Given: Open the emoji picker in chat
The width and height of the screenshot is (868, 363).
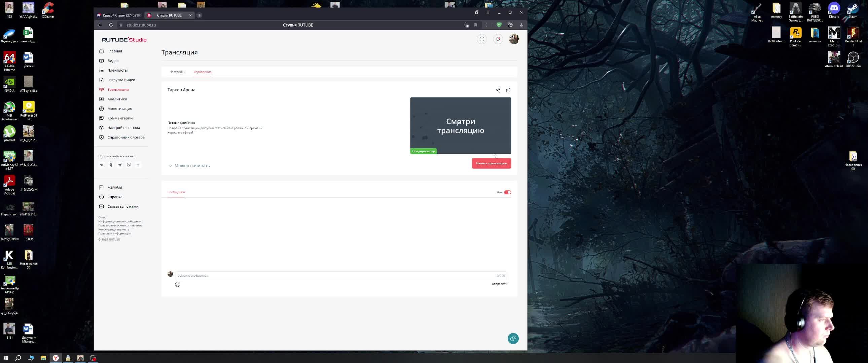Looking at the screenshot, I should click(x=178, y=284).
